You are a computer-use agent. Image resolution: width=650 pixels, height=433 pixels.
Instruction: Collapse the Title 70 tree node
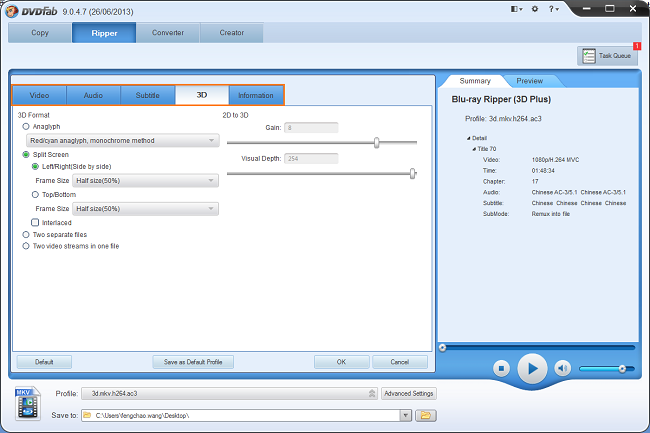coord(474,149)
